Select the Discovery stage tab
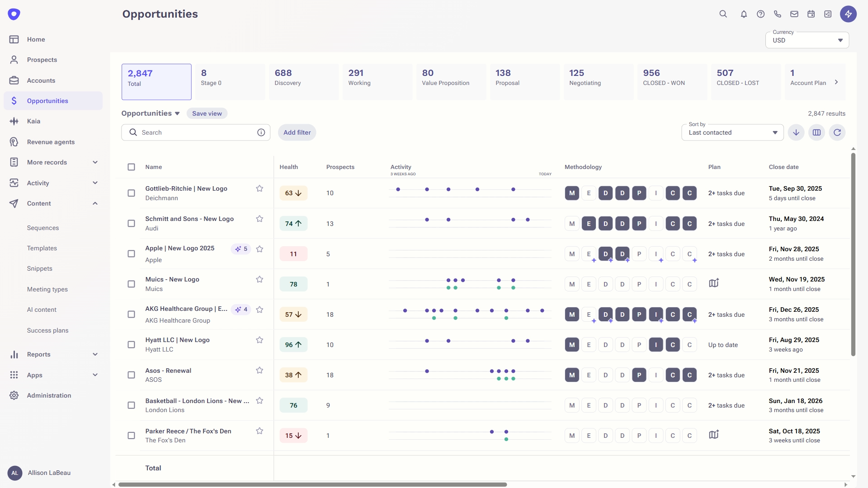868x488 pixels. (x=303, y=82)
